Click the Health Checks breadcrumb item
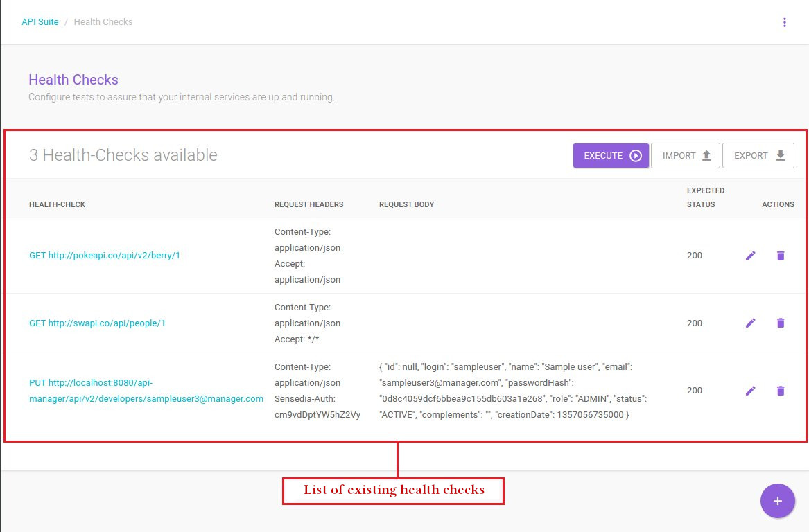 click(x=103, y=22)
